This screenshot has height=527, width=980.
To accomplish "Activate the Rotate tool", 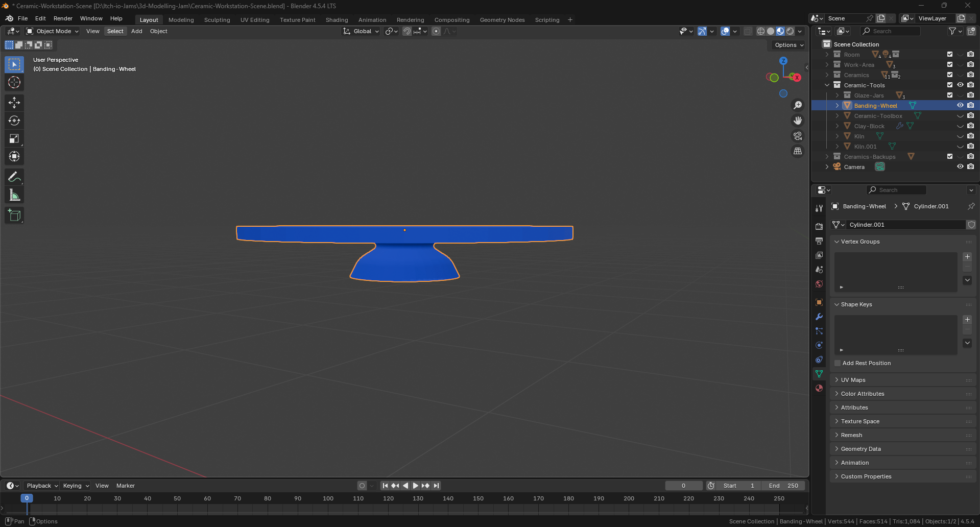I will point(14,121).
